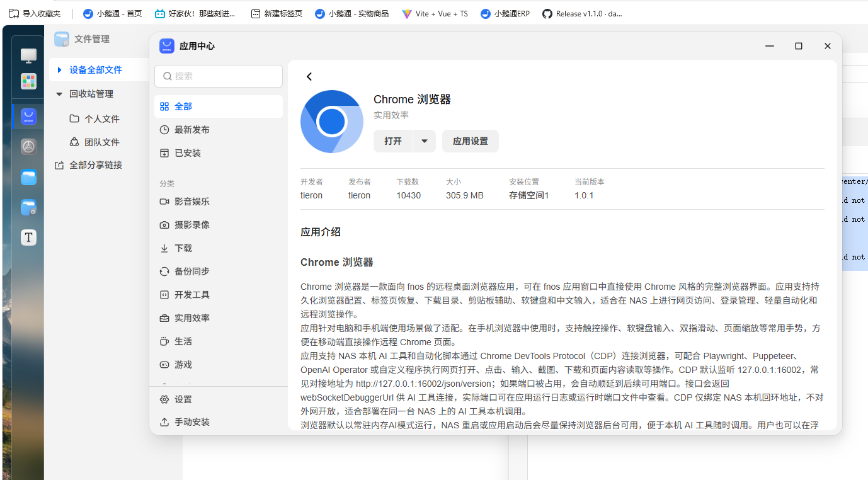Click the sync icon beside 备份同步
This screenshot has width=868, height=480.
(164, 271)
